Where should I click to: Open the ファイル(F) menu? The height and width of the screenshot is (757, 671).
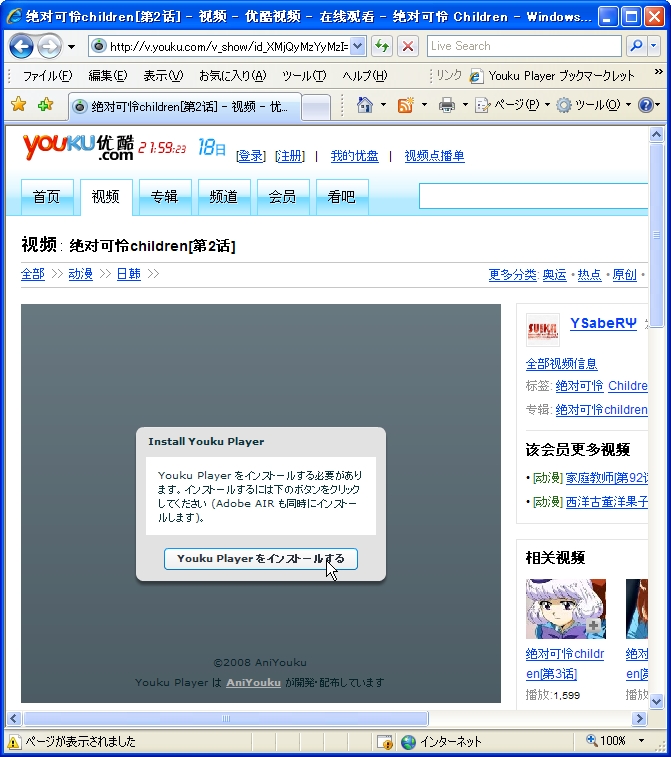pos(47,76)
